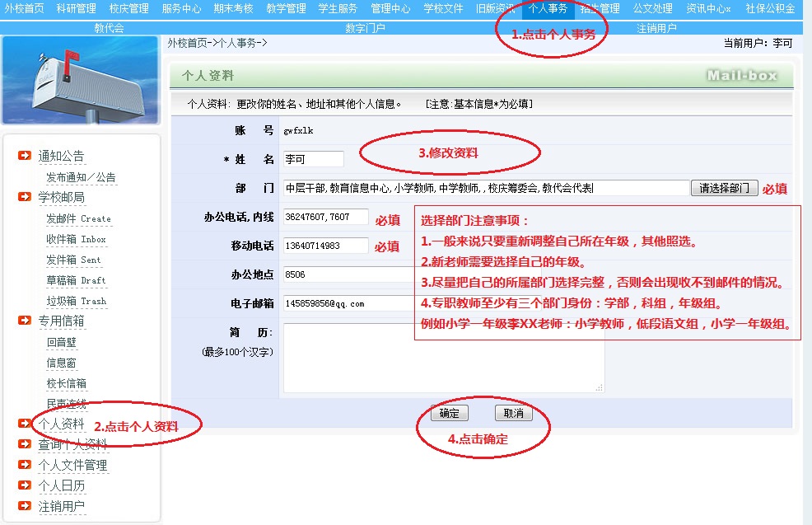Open 收件箱 Inbox in sidebar
Image resolution: width=812 pixels, height=525 pixels.
(x=76, y=239)
